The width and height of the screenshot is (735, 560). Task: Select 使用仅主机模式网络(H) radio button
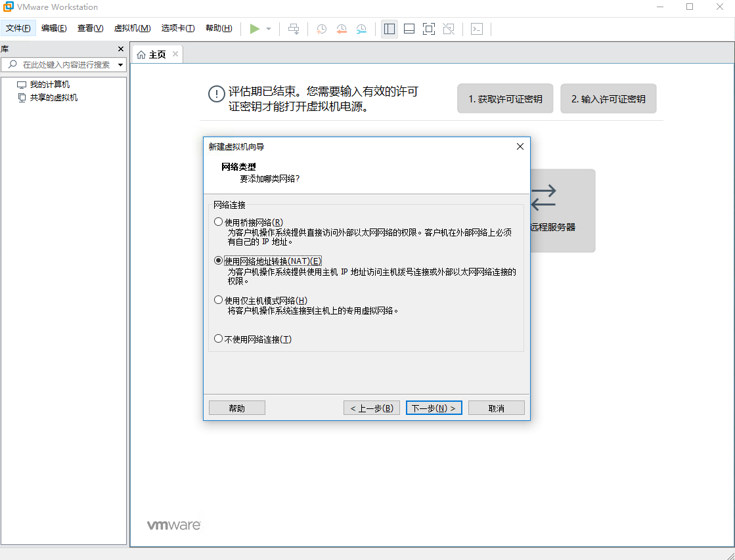pyautogui.click(x=219, y=300)
